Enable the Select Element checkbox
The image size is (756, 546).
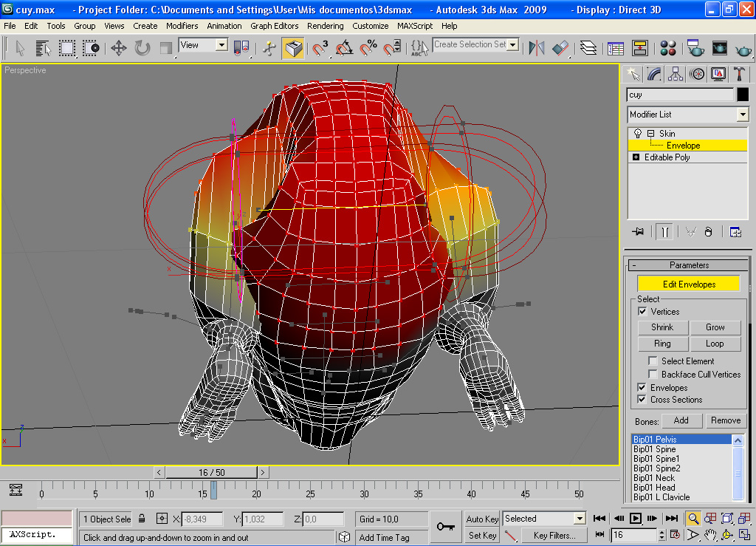653,361
